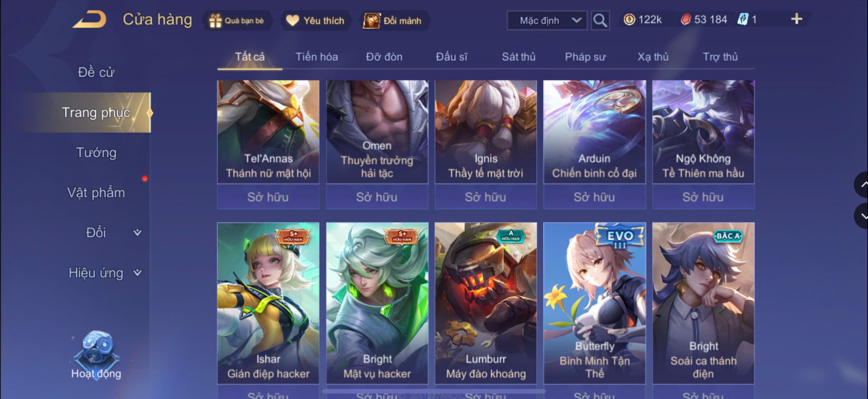Open the search magnifier icon
This screenshot has height=399, width=868.
600,20
